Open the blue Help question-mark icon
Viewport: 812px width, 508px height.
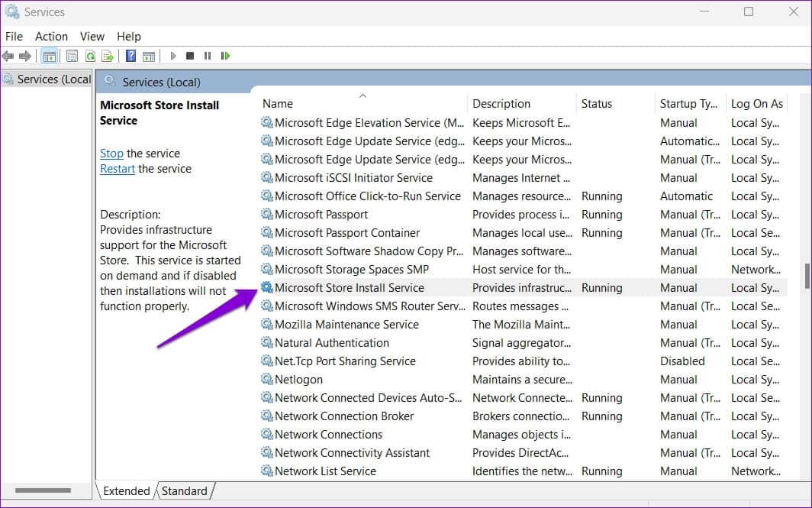pyautogui.click(x=131, y=56)
